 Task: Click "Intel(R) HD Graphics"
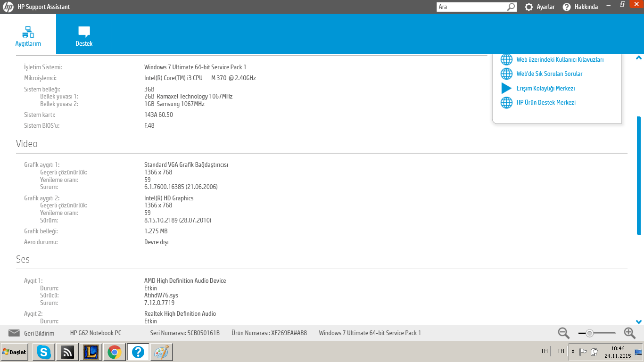pos(169,198)
